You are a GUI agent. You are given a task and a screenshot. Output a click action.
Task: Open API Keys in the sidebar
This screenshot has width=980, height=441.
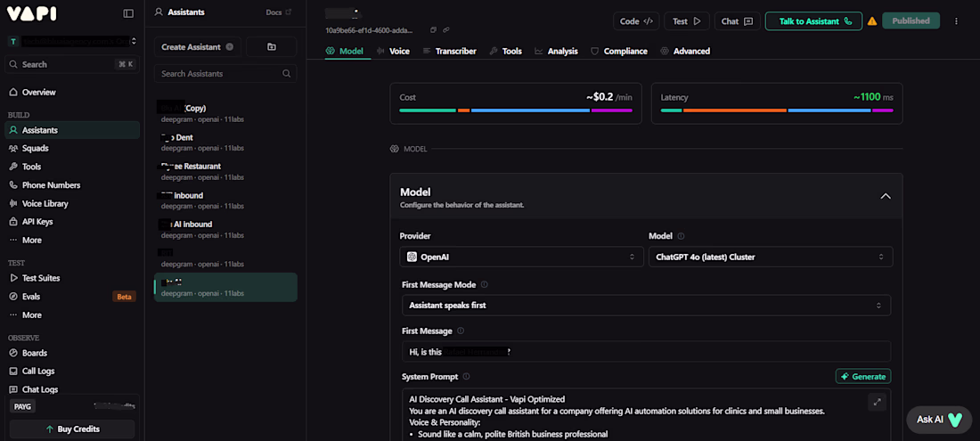pos(72,222)
